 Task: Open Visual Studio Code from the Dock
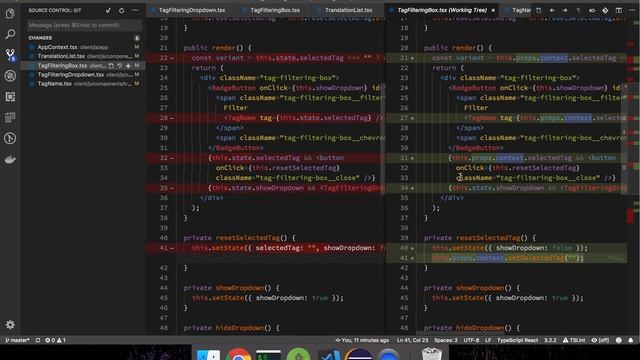click(x=329, y=355)
